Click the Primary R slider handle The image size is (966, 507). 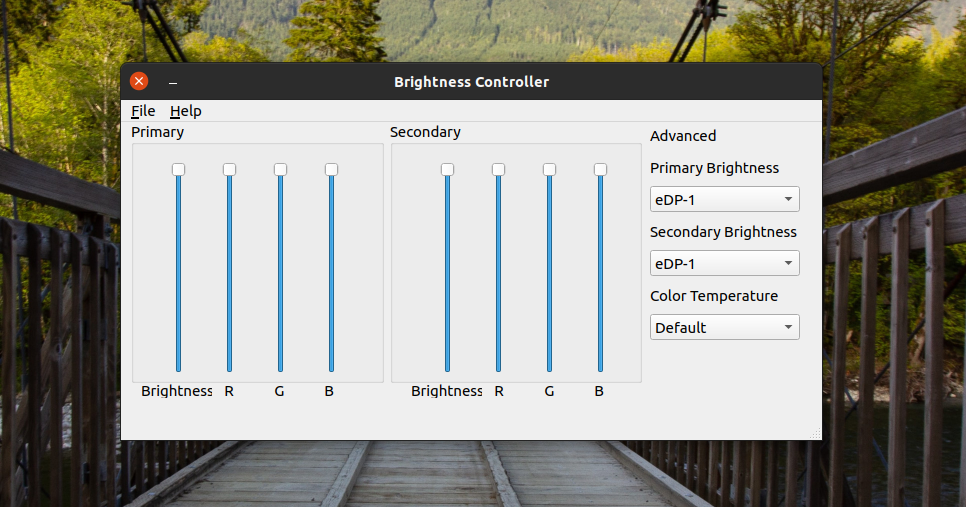pos(229,169)
